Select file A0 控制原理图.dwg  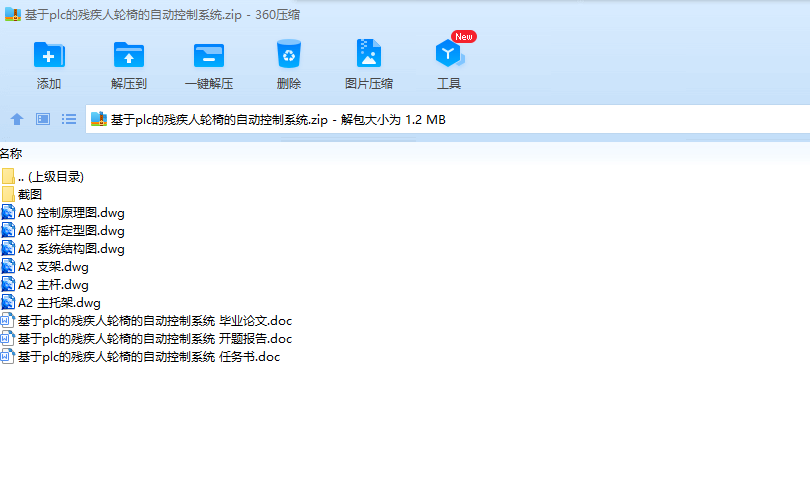pyautogui.click(x=63, y=212)
